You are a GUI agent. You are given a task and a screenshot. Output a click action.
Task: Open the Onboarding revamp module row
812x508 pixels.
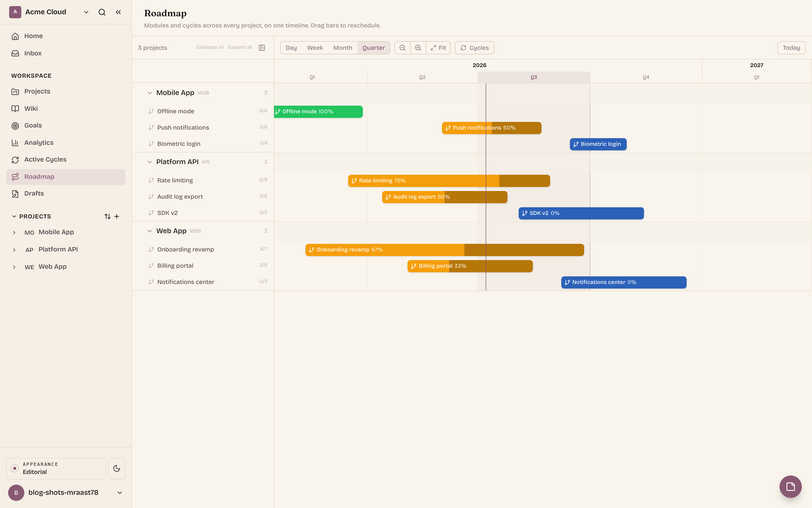(x=203, y=250)
